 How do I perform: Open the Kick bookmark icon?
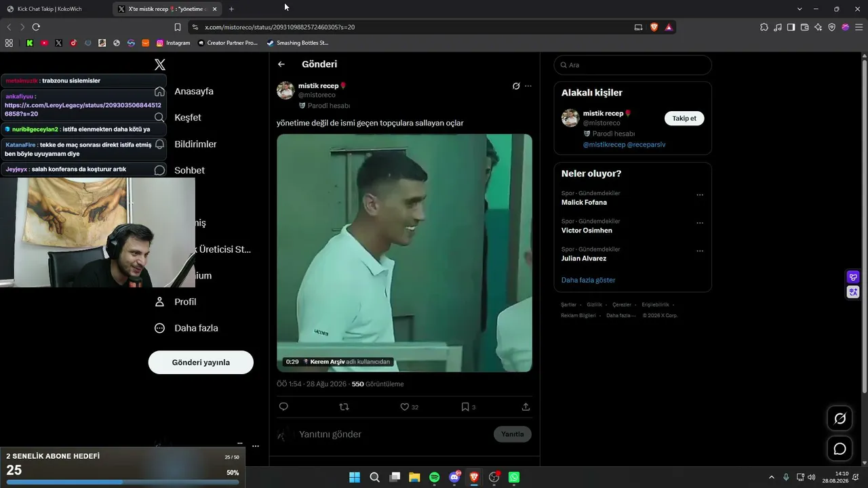(30, 43)
